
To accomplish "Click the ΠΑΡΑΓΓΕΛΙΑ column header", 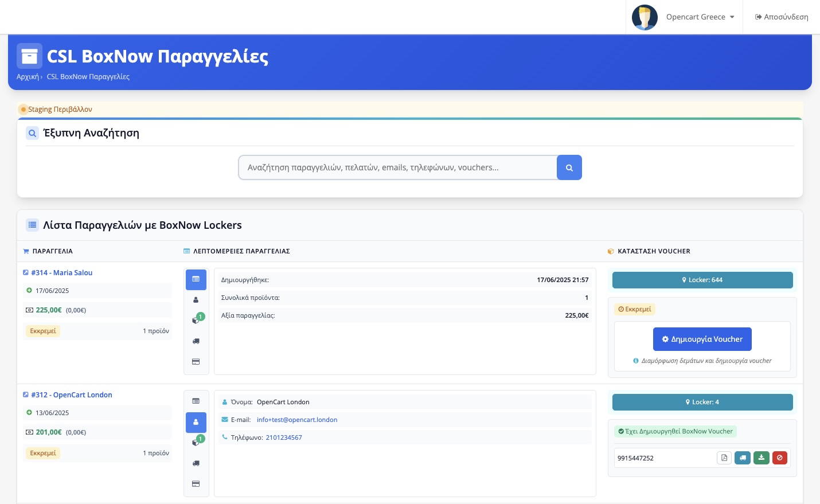I will click(x=52, y=251).
